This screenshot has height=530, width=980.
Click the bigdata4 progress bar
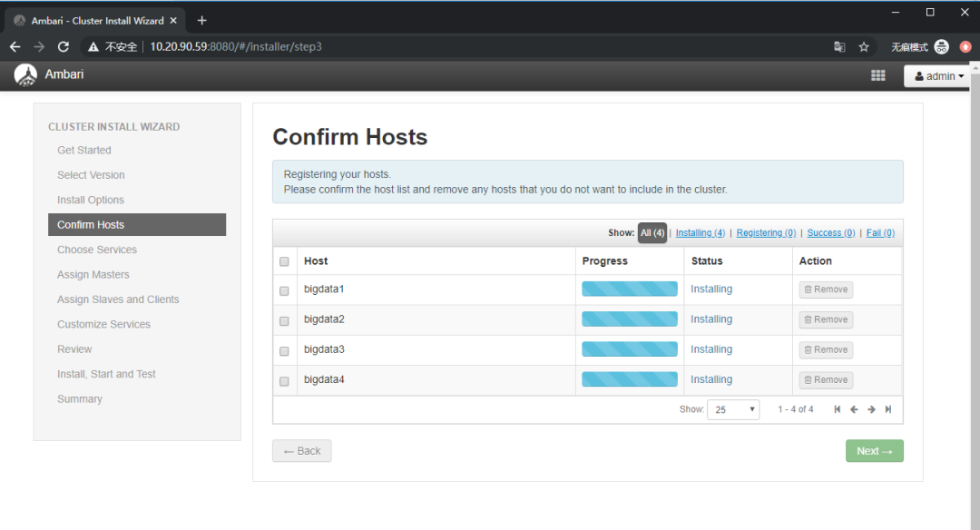coord(629,379)
